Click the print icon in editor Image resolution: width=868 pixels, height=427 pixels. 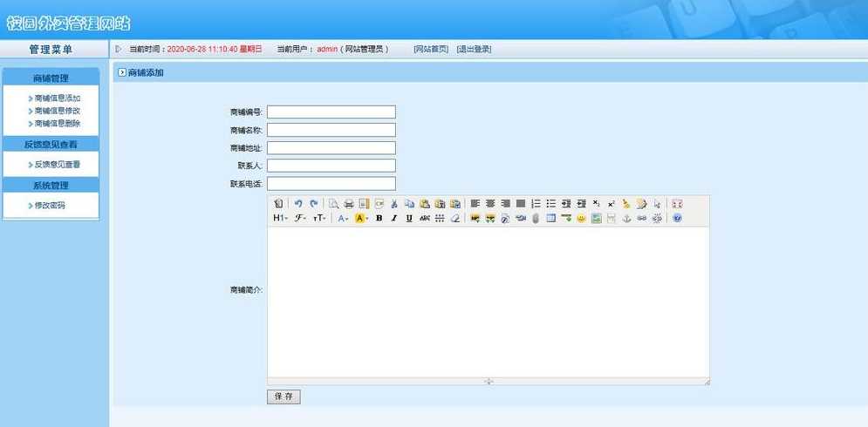click(x=349, y=204)
